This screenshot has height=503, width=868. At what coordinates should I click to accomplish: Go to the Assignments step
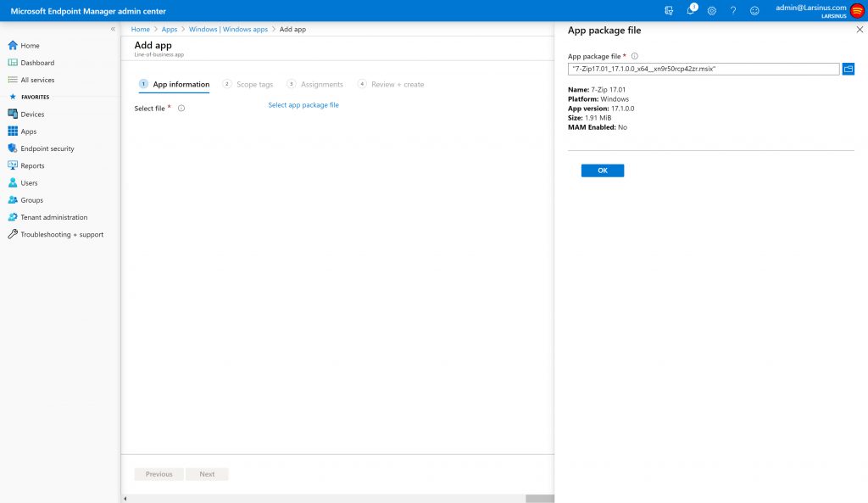315,84
